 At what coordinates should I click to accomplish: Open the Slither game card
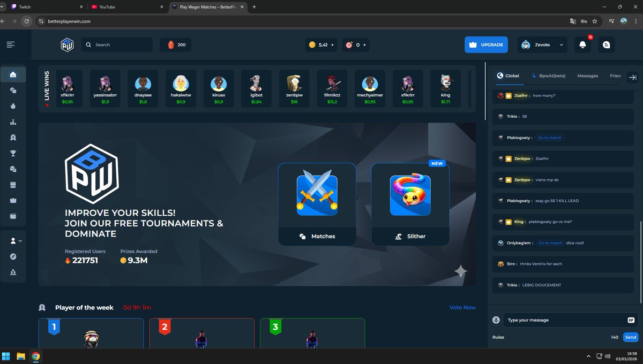tap(410, 204)
